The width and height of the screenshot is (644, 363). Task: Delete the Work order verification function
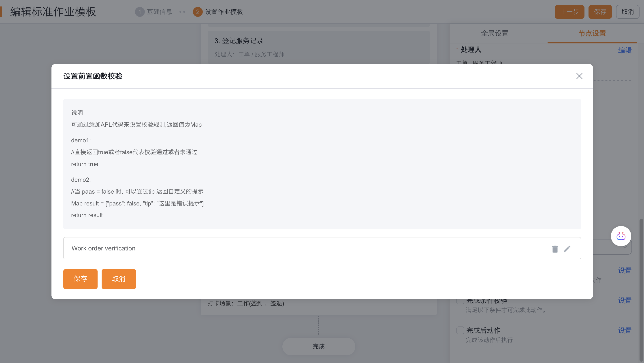pos(555,249)
